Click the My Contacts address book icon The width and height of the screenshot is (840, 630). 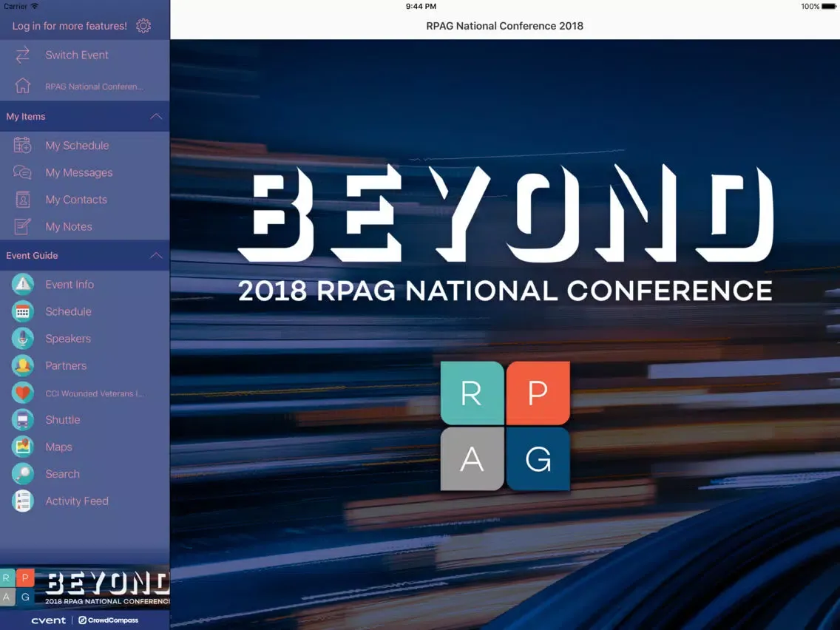coord(22,200)
